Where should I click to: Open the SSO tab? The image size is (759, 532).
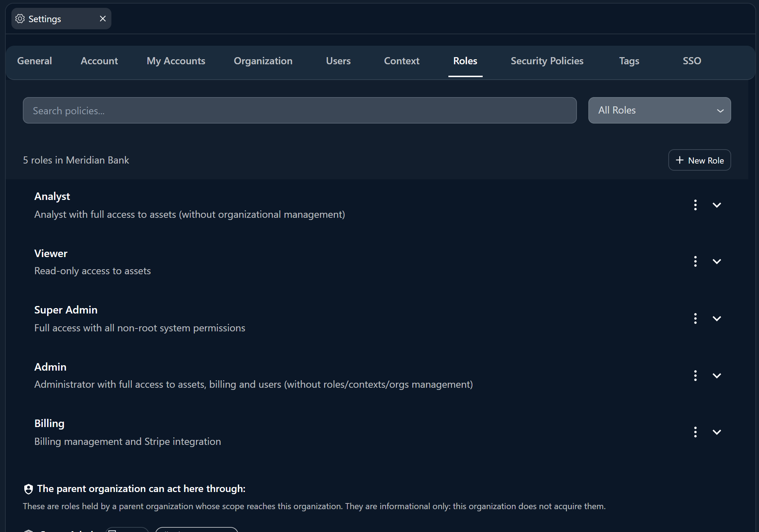692,61
